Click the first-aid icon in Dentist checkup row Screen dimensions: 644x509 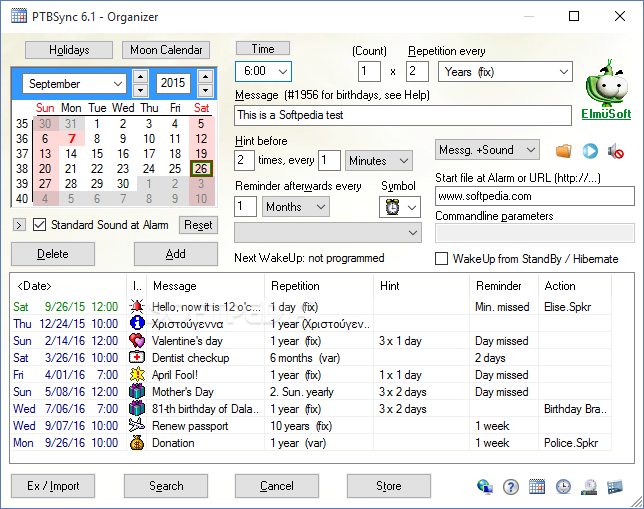pyautogui.click(x=137, y=357)
